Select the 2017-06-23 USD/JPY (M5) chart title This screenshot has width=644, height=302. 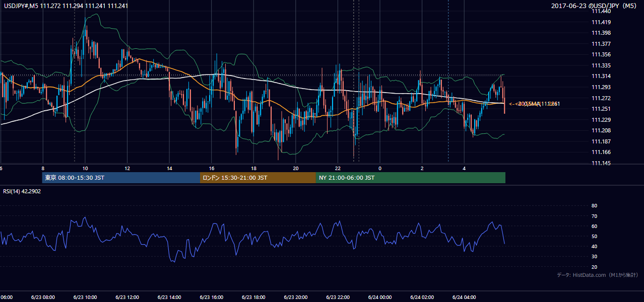click(x=595, y=6)
